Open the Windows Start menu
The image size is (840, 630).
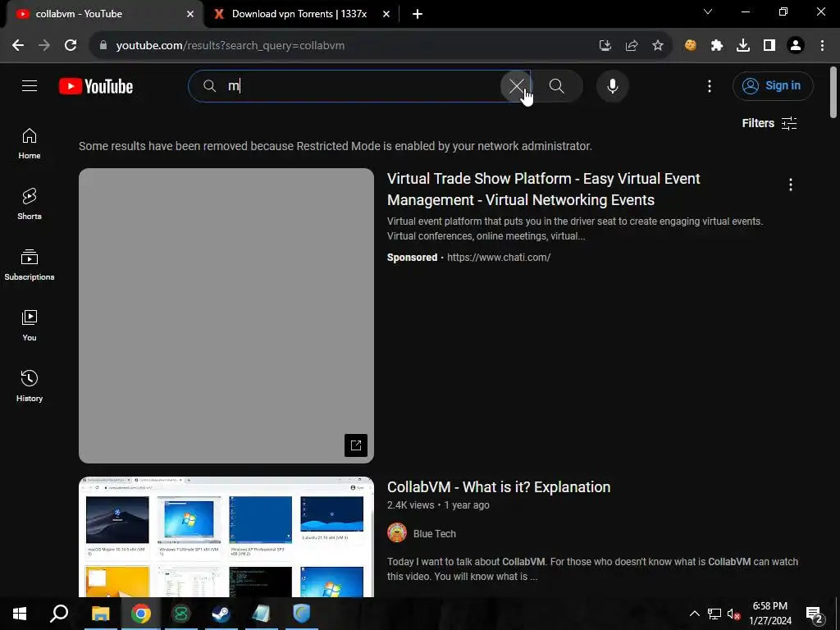coord(20,614)
